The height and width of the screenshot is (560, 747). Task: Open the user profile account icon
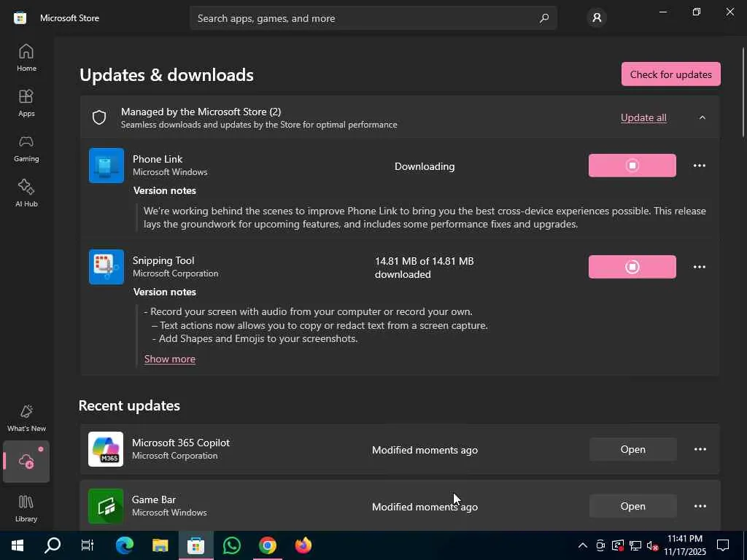[x=597, y=18]
